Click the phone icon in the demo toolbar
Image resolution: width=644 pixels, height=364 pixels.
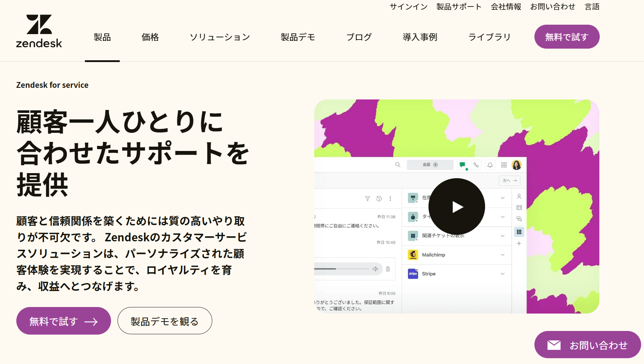coord(476,165)
